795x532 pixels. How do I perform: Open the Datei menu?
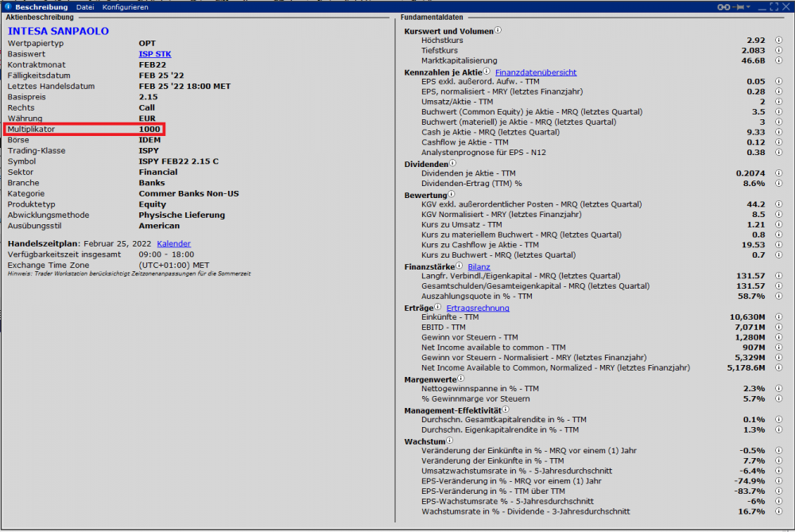85,7
